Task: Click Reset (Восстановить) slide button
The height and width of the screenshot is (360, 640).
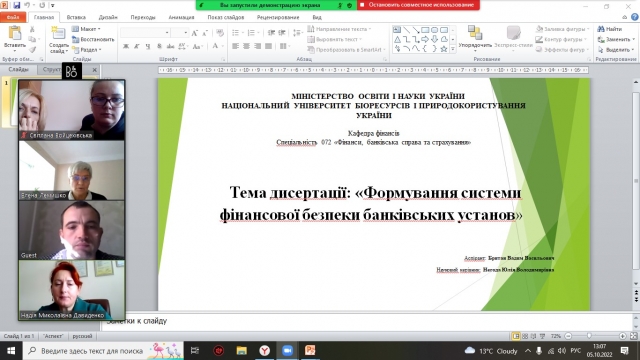Action: [93, 39]
